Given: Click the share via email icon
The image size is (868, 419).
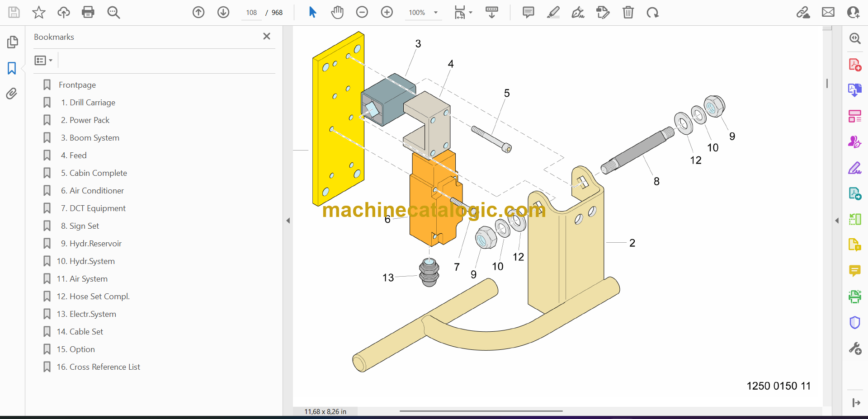Looking at the screenshot, I should 828,12.
